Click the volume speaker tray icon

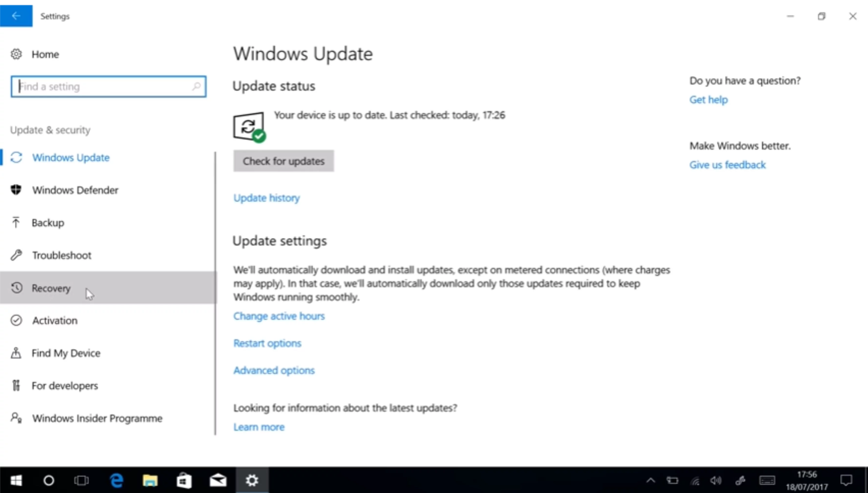pyautogui.click(x=716, y=480)
